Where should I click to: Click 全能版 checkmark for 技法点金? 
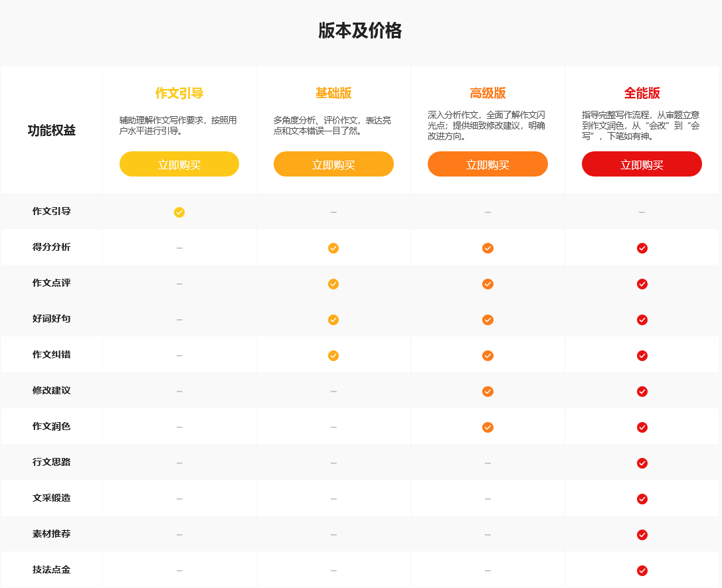tap(642, 571)
